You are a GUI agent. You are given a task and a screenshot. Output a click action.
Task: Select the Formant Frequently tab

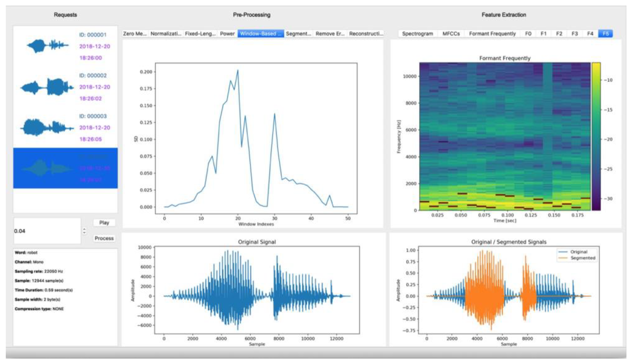(x=492, y=33)
